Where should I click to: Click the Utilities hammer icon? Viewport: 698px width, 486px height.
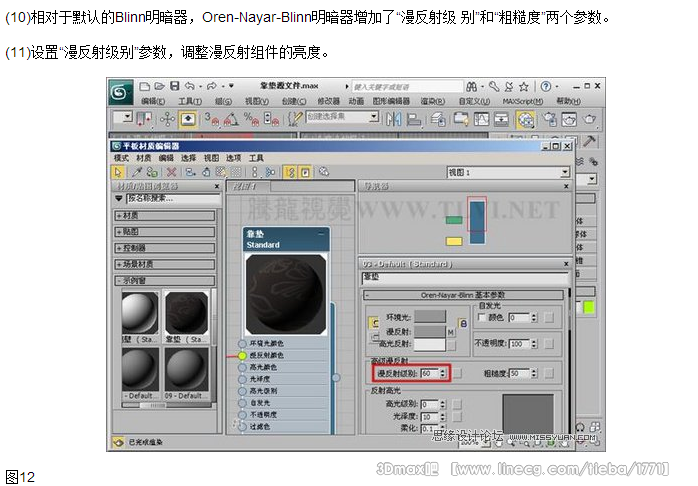(589, 142)
